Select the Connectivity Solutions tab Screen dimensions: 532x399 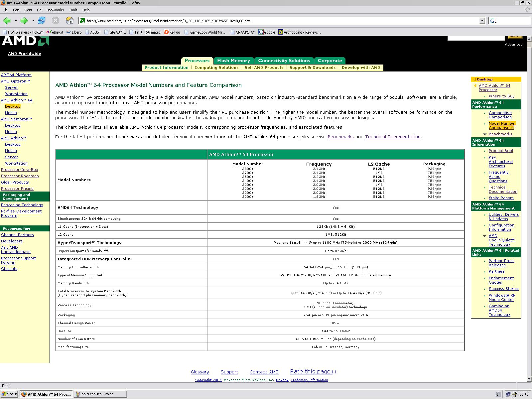pyautogui.click(x=284, y=61)
